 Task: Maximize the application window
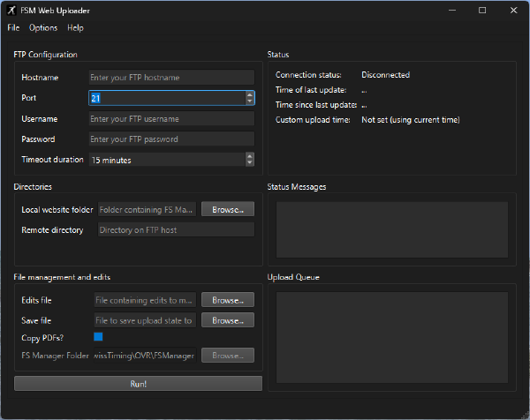[482, 11]
